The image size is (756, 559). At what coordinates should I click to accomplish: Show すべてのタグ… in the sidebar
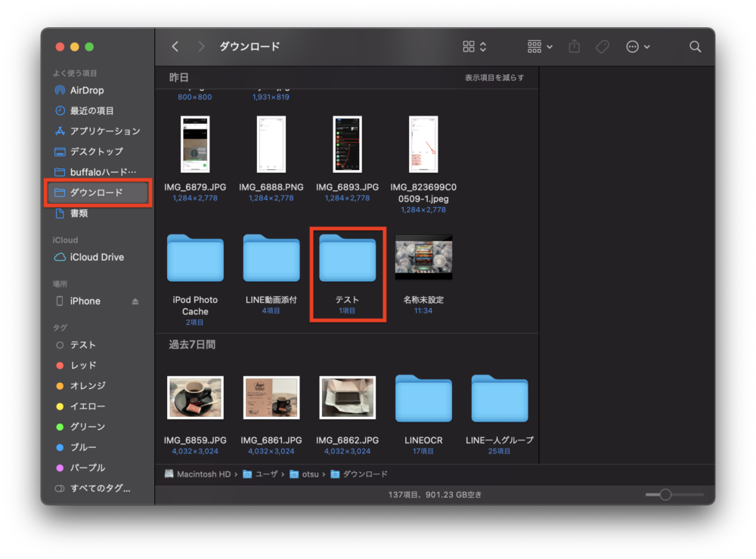click(98, 488)
